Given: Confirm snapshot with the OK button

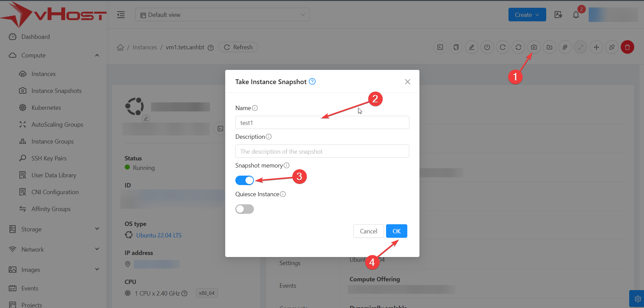Looking at the screenshot, I should click(x=396, y=231).
